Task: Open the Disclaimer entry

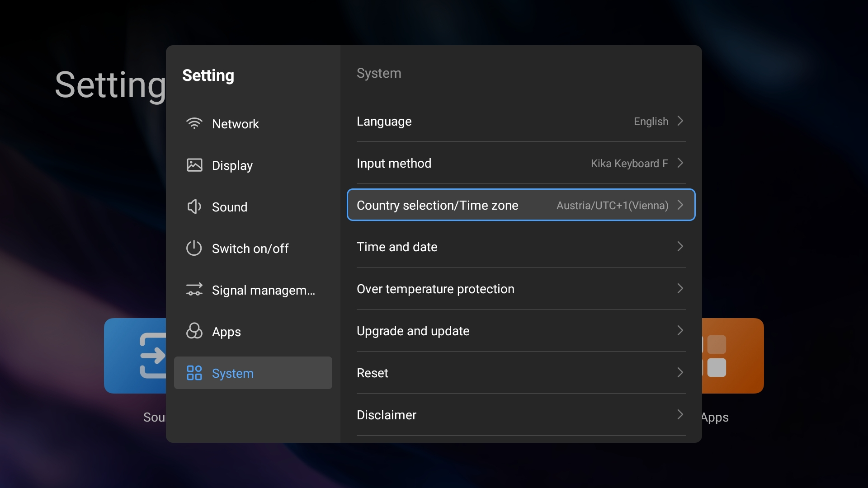Action: click(387, 415)
